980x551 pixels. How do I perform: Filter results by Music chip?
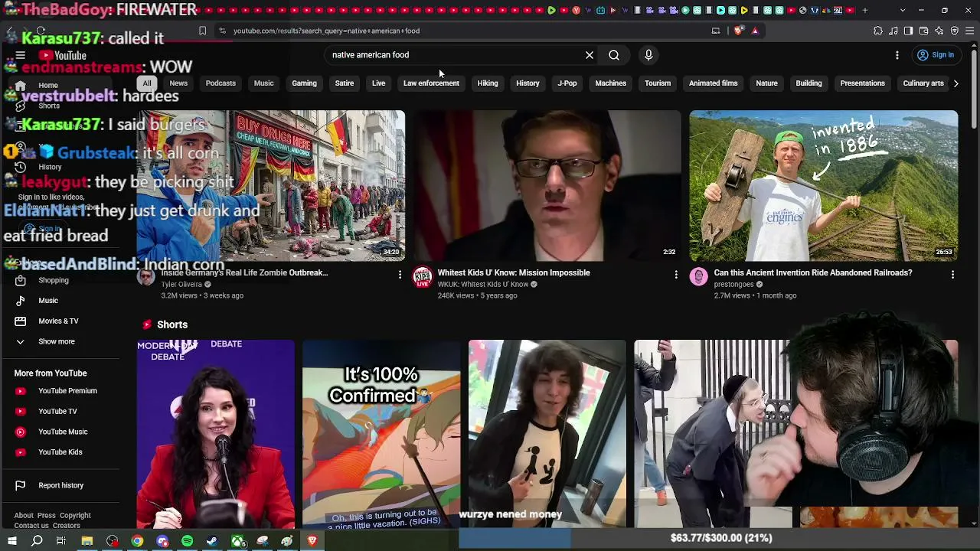click(263, 83)
